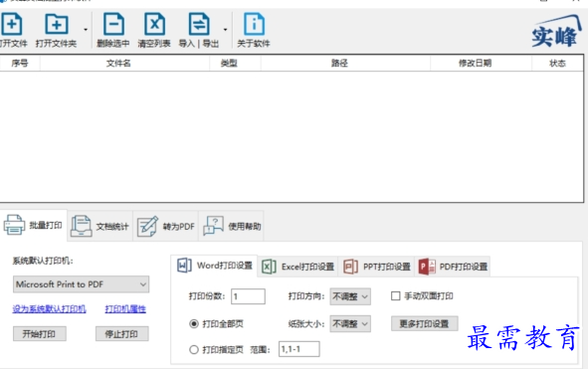
Task: Open the Usage Help (使用帮助) tab
Action: [232, 226]
